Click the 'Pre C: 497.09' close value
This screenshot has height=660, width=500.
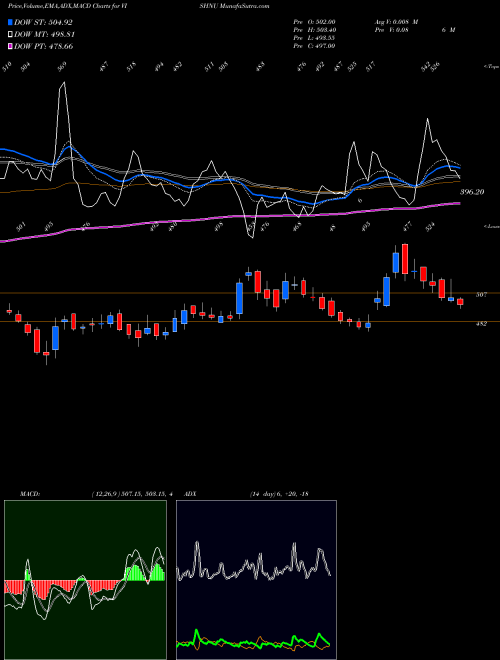314,46
